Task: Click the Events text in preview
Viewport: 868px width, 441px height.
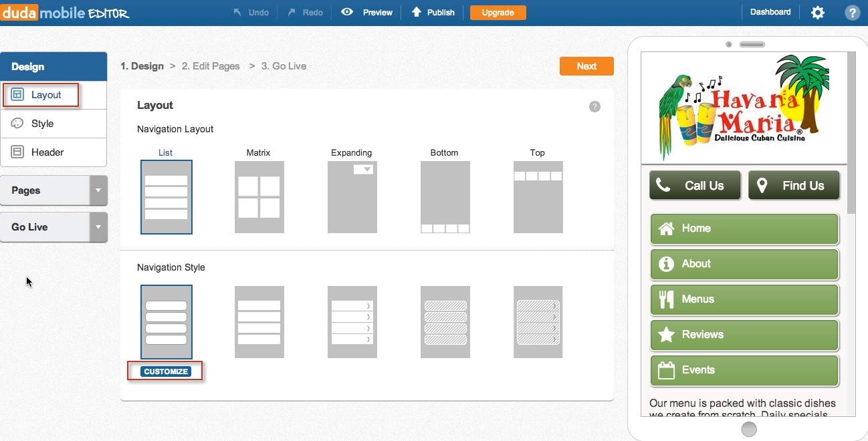Action: pyautogui.click(x=698, y=370)
